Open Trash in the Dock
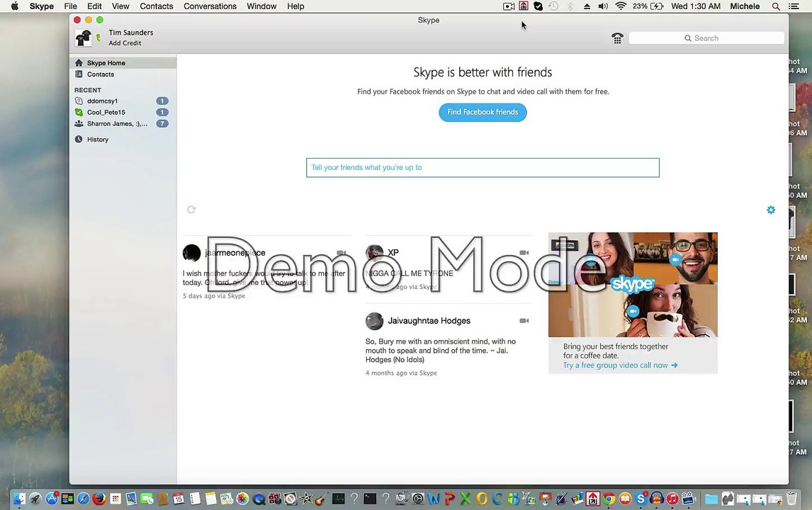Viewport: 812px width, 510px height. tap(791, 499)
